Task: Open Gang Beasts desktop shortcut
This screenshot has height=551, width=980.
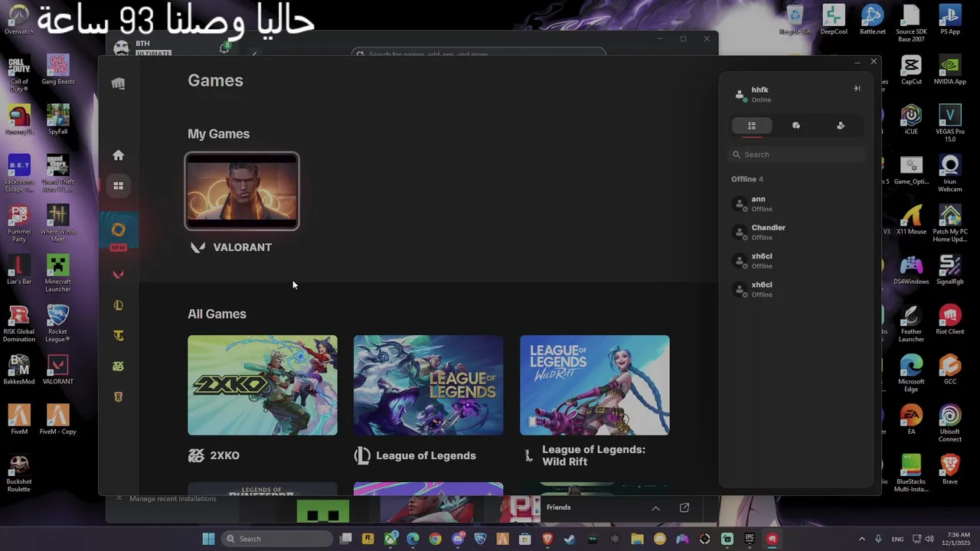Action: pos(58,70)
